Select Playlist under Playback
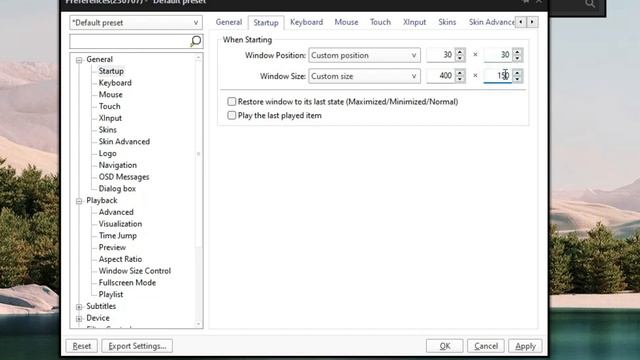Image resolution: width=640 pixels, height=360 pixels. pyautogui.click(x=111, y=295)
